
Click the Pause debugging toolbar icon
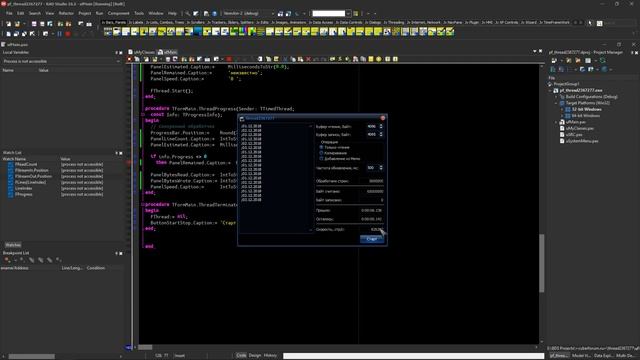click(60, 34)
